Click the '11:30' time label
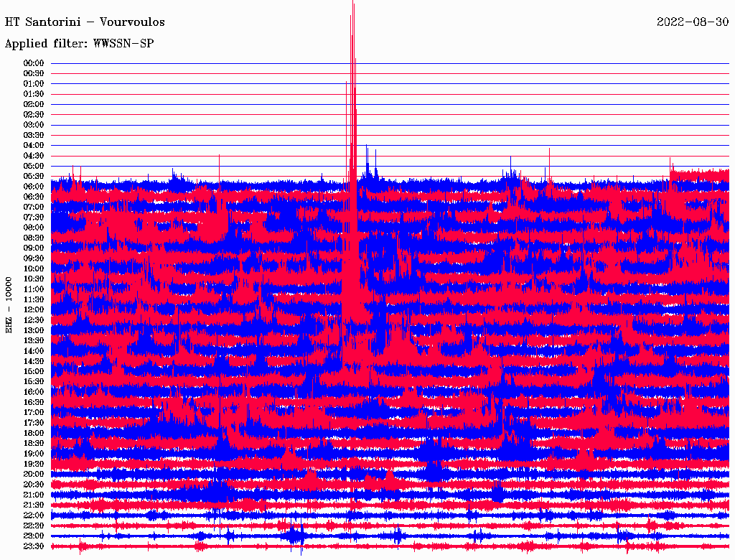This screenshot has height=560, width=735. tap(33, 299)
